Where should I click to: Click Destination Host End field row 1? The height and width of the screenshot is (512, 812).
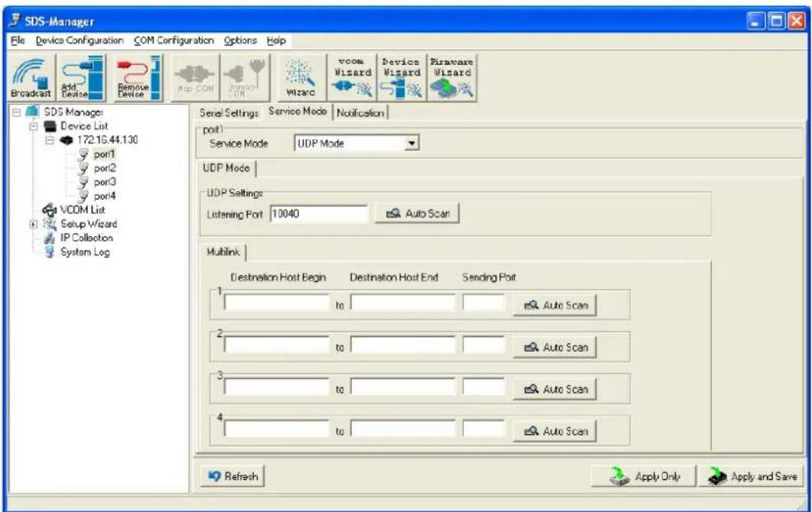tap(403, 303)
